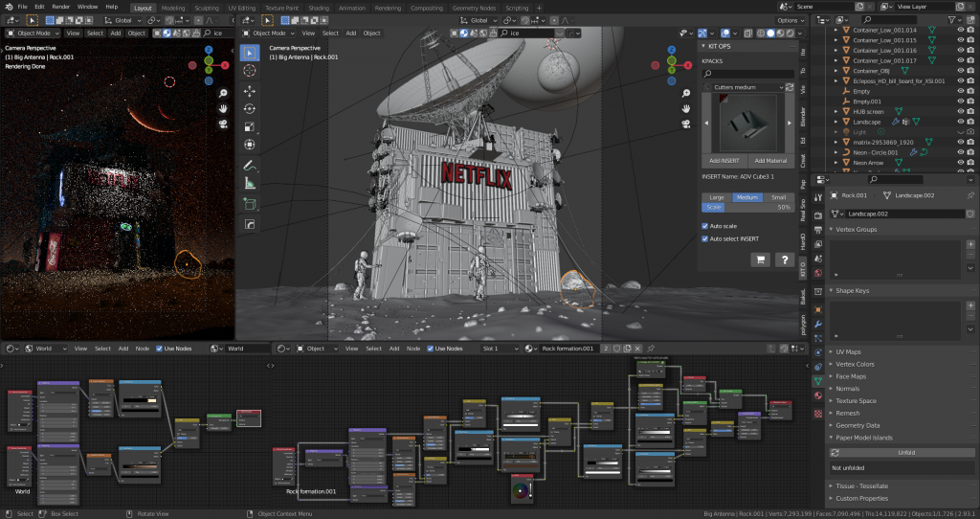Switch to the Shading workspace tab

(x=319, y=8)
